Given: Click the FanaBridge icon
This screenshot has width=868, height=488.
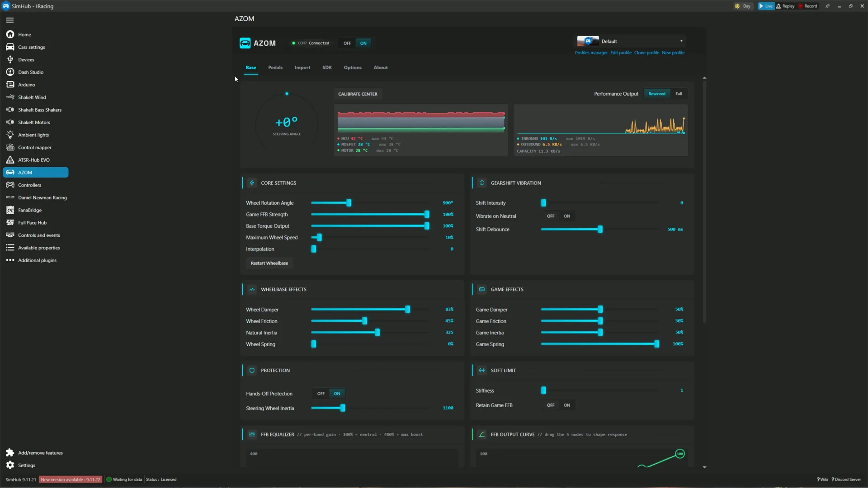Looking at the screenshot, I should pyautogui.click(x=10, y=210).
